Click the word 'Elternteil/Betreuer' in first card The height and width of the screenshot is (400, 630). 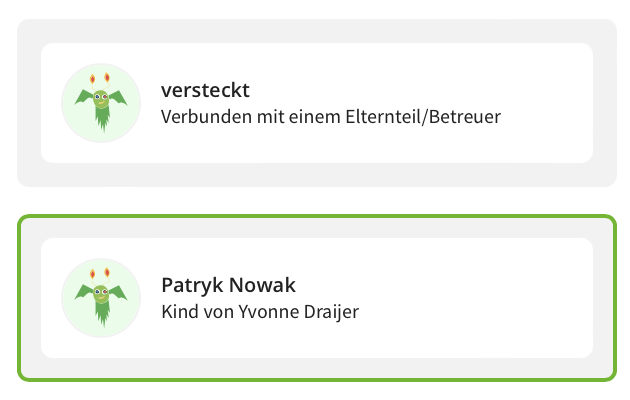[x=423, y=117]
